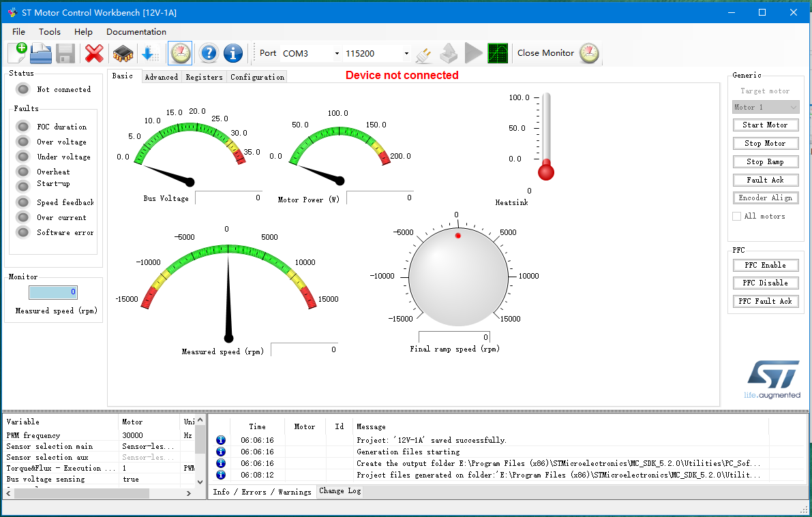Click the Final ramp speed input field
This screenshot has height=517, width=812.
click(454, 337)
